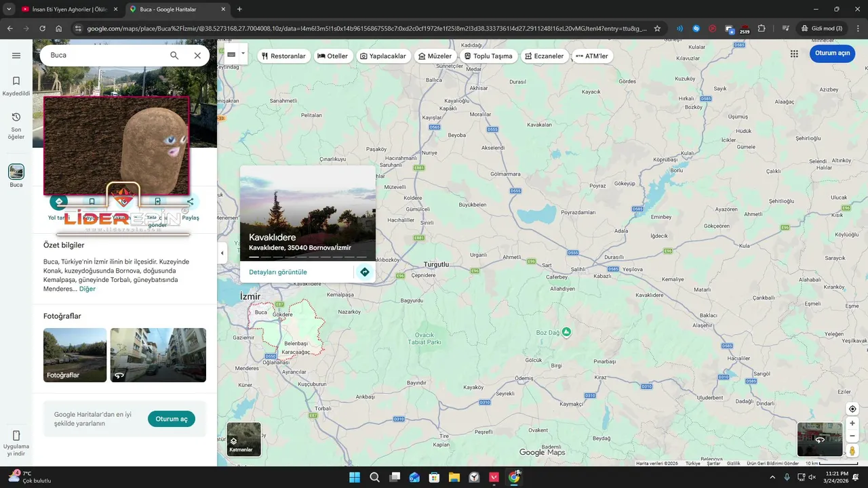
Task: Bookmark this page with star icon
Action: (x=657, y=28)
